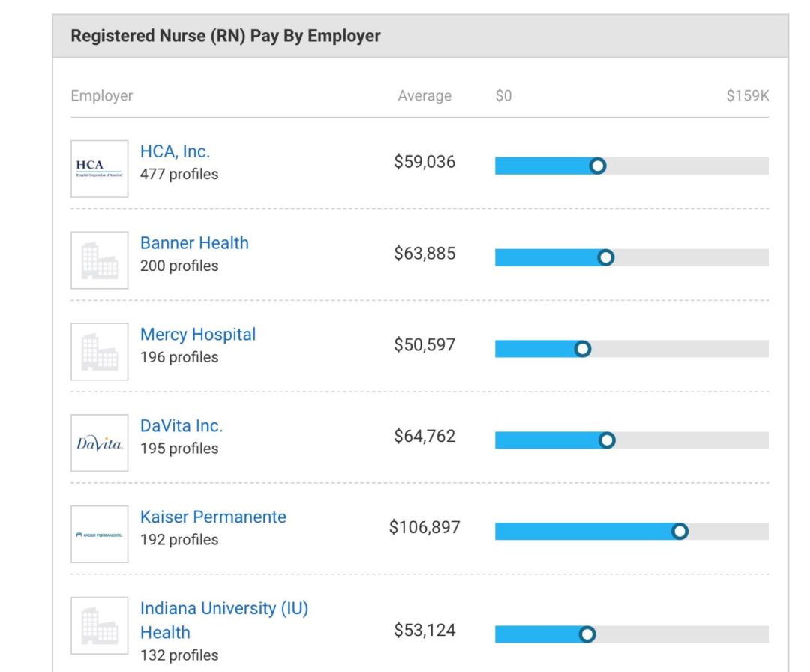Image resolution: width=810 pixels, height=672 pixels.
Task: Click the $50,597 average salary value
Action: pyautogui.click(x=424, y=345)
